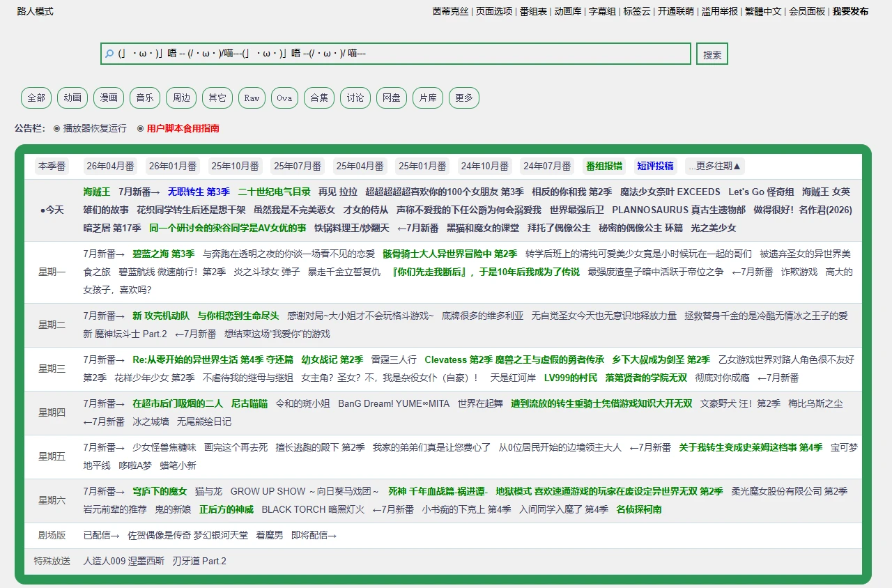This screenshot has height=588, width=892.
Task: Open 着魔男 in the 剧场版 row
Action: pos(270,535)
